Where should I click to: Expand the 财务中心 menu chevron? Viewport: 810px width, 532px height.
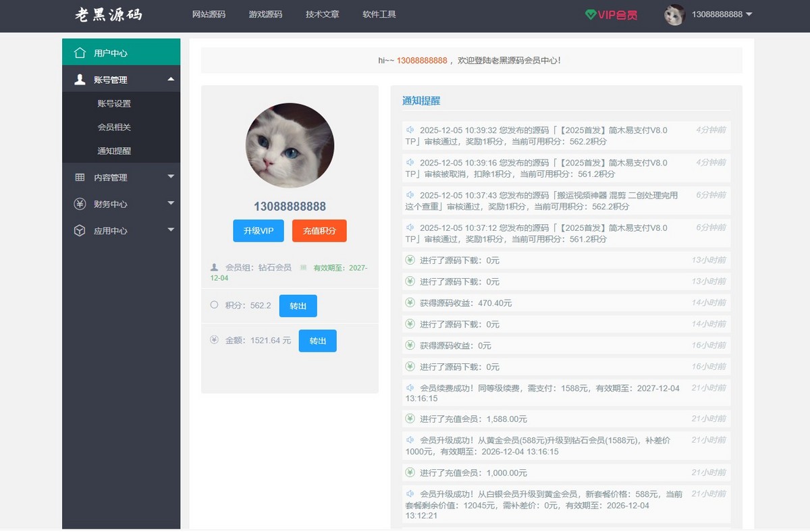(x=171, y=204)
